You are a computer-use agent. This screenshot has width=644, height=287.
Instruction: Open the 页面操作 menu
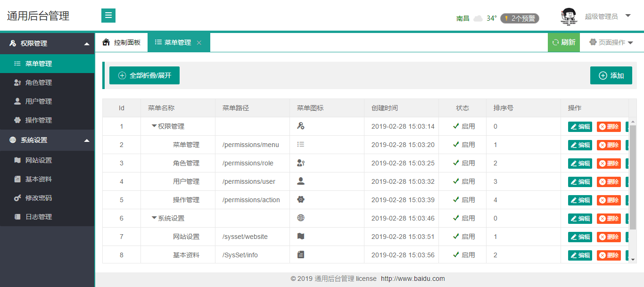(x=611, y=42)
